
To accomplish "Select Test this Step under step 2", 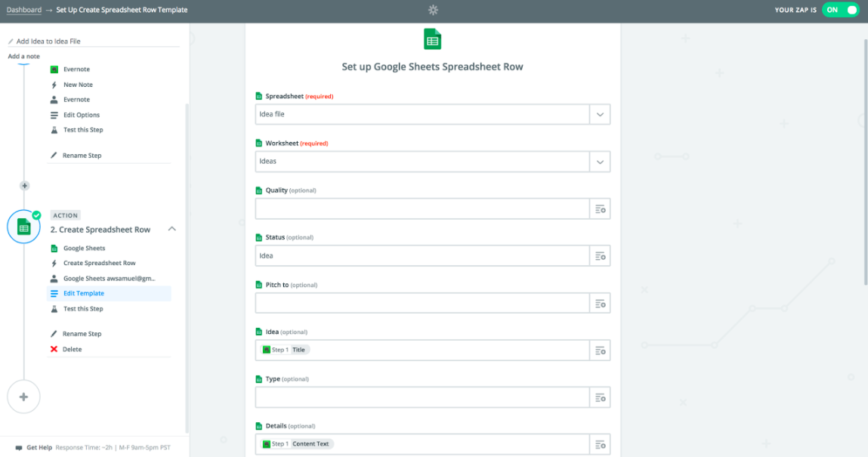I will [83, 309].
